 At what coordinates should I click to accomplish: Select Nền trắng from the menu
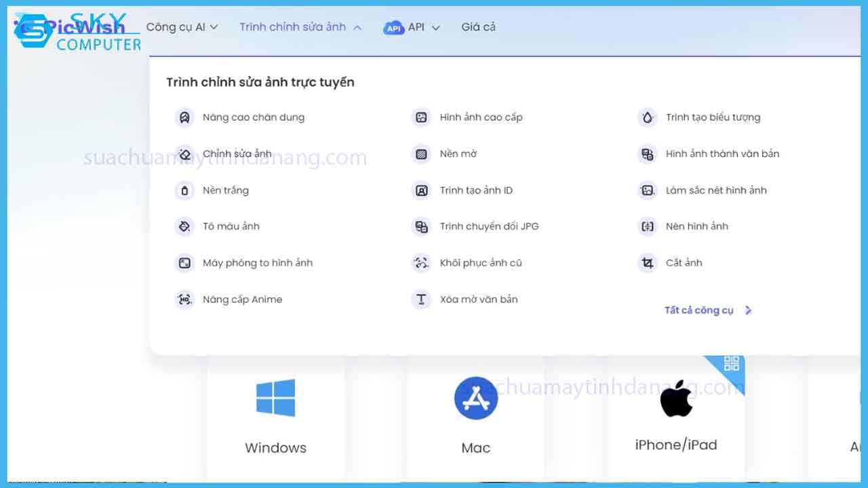226,190
